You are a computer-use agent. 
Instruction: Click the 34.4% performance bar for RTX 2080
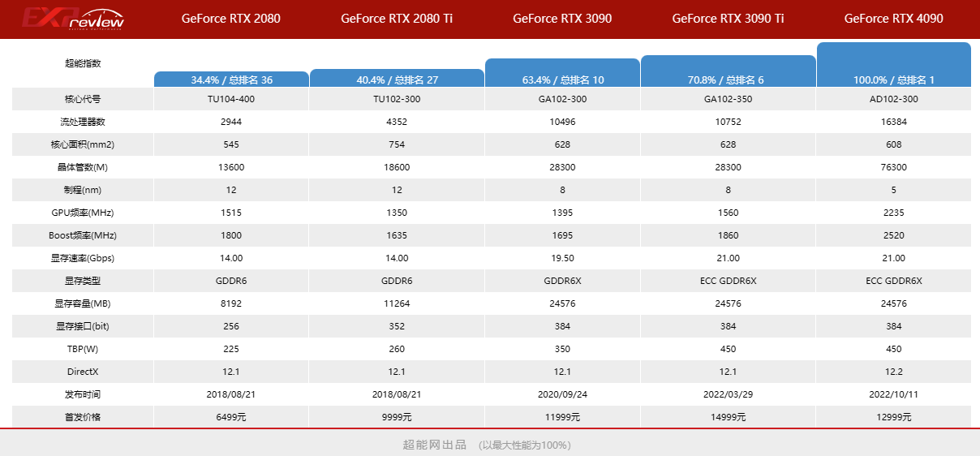point(231,80)
